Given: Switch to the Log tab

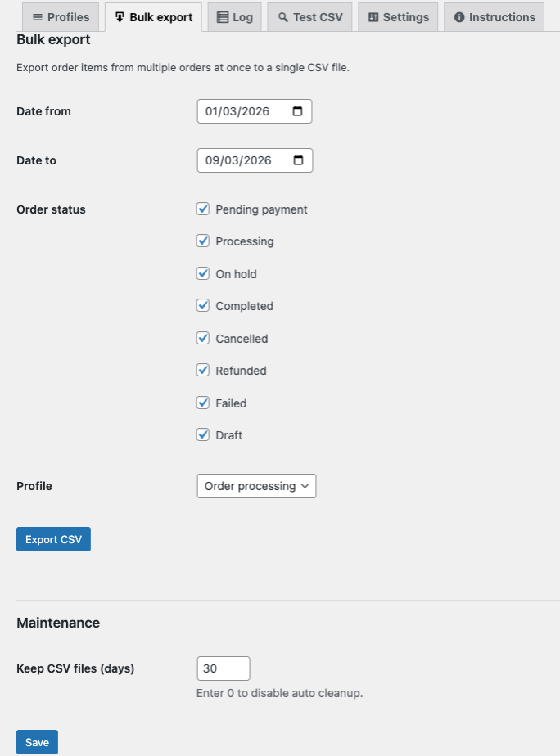Looking at the screenshot, I should (234, 17).
